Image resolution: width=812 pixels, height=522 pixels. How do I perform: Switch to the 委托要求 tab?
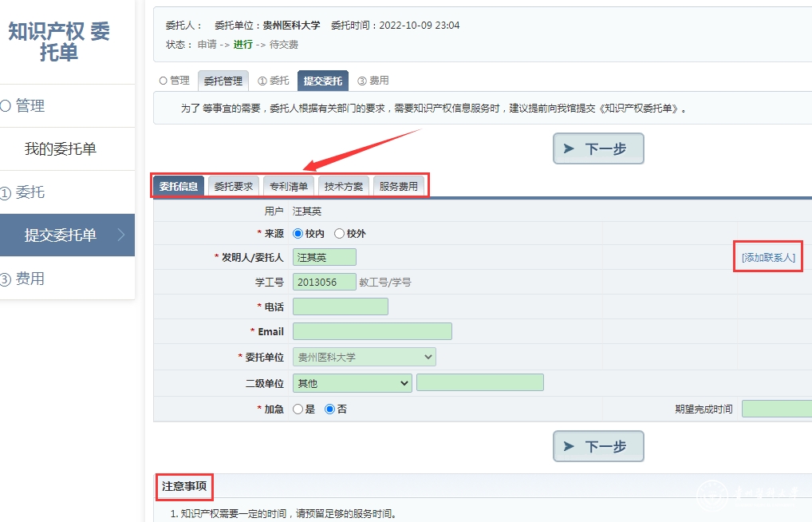tap(233, 186)
